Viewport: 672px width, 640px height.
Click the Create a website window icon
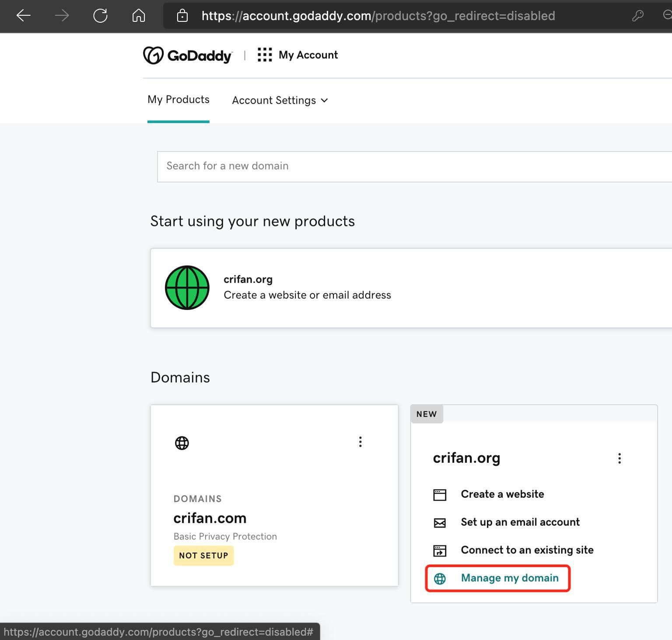(x=440, y=495)
